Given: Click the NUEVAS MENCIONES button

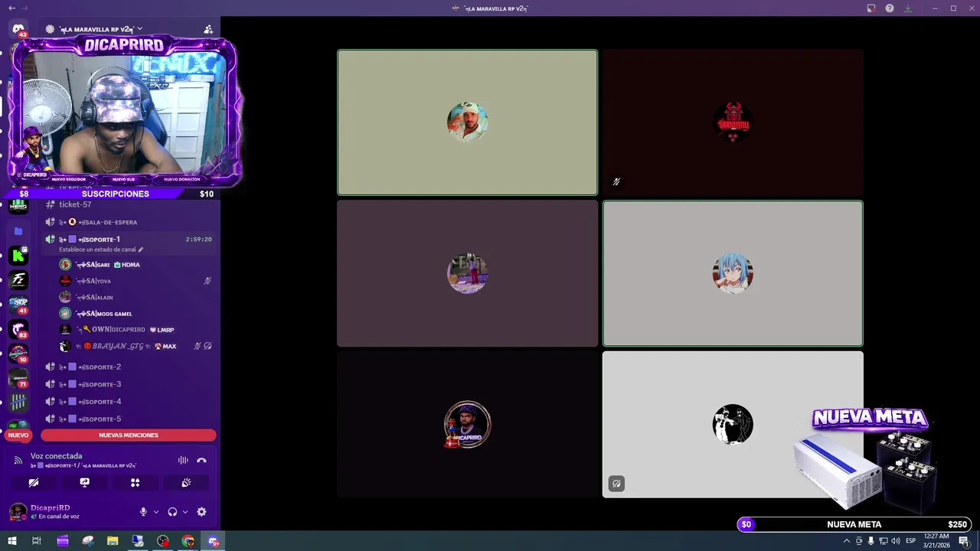Looking at the screenshot, I should (x=129, y=435).
